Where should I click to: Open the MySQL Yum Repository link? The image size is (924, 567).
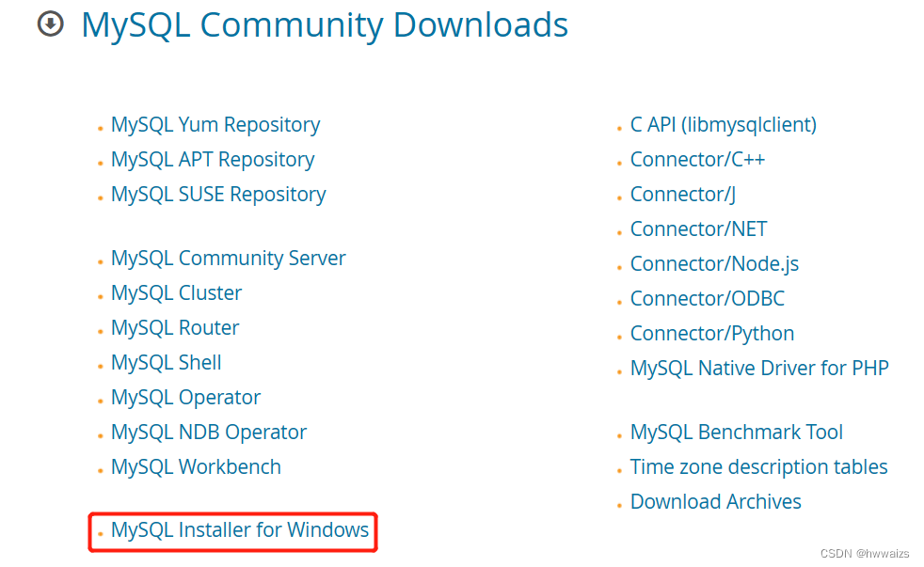215,125
